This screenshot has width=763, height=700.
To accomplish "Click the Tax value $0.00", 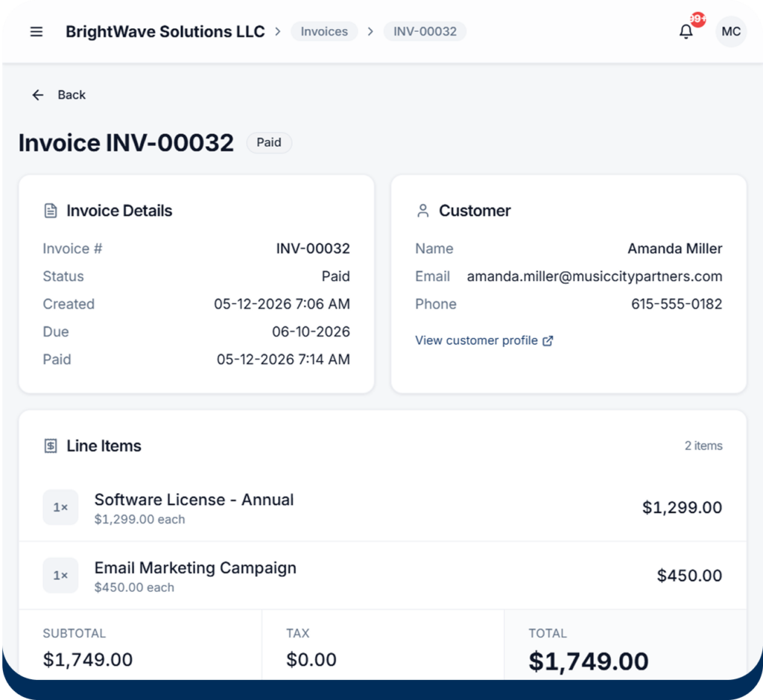I will coord(311,660).
